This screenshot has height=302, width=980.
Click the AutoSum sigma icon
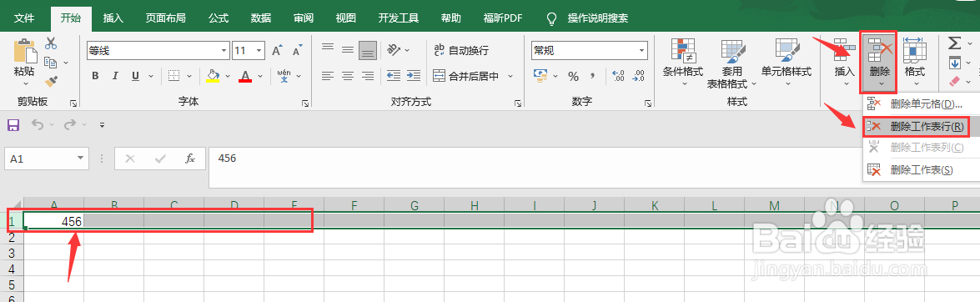(x=954, y=43)
